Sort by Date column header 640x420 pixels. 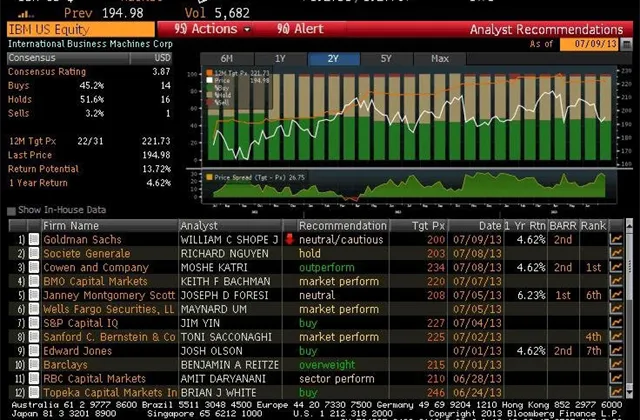475,226
